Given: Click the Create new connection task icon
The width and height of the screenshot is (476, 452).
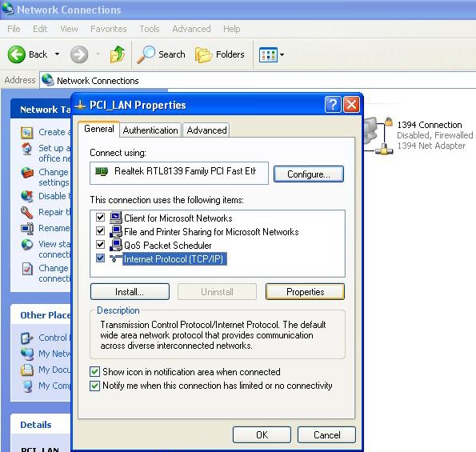Looking at the screenshot, I should [x=26, y=133].
